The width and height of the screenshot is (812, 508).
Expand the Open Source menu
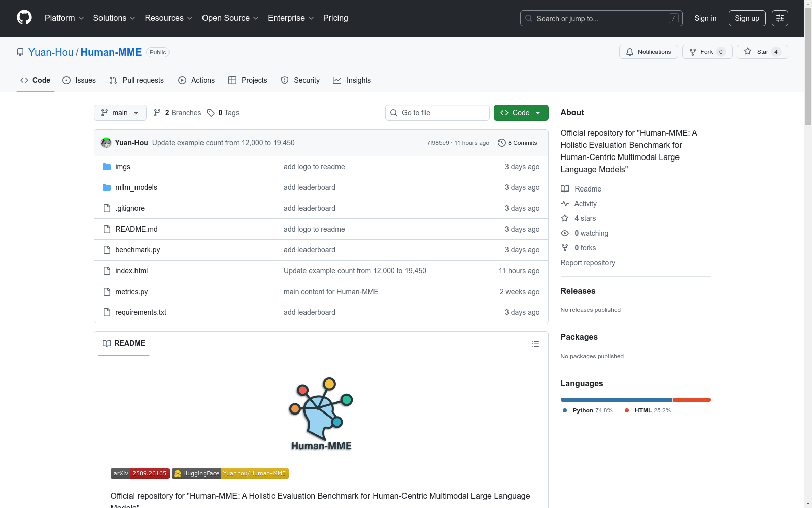point(230,18)
